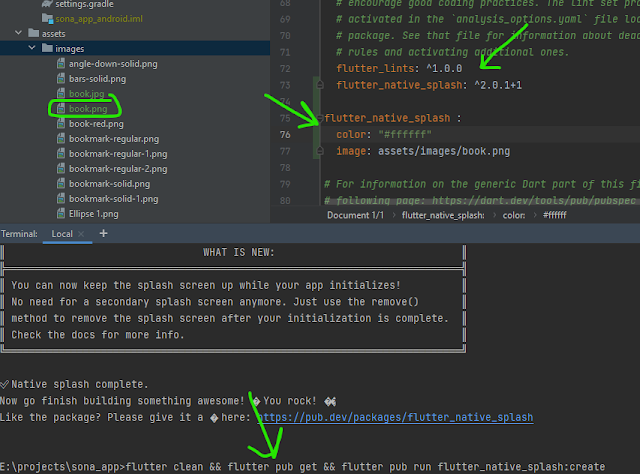The width and height of the screenshot is (640, 474).
Task: Select book.jpg in the project tree
Action: [87, 93]
